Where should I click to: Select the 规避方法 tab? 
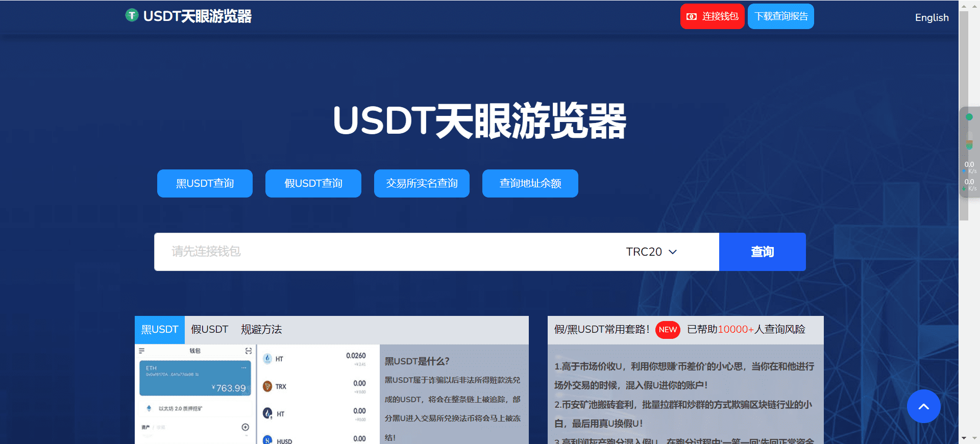pyautogui.click(x=261, y=330)
